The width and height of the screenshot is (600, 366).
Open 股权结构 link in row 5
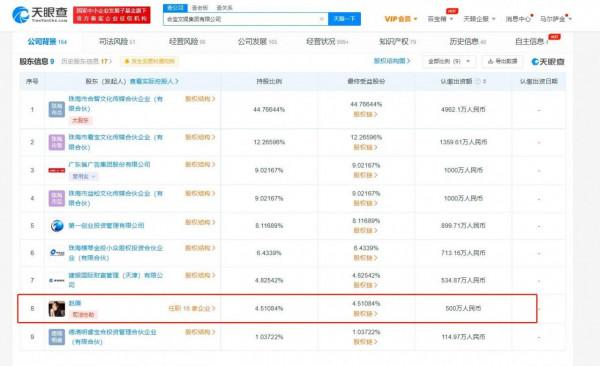200,222
